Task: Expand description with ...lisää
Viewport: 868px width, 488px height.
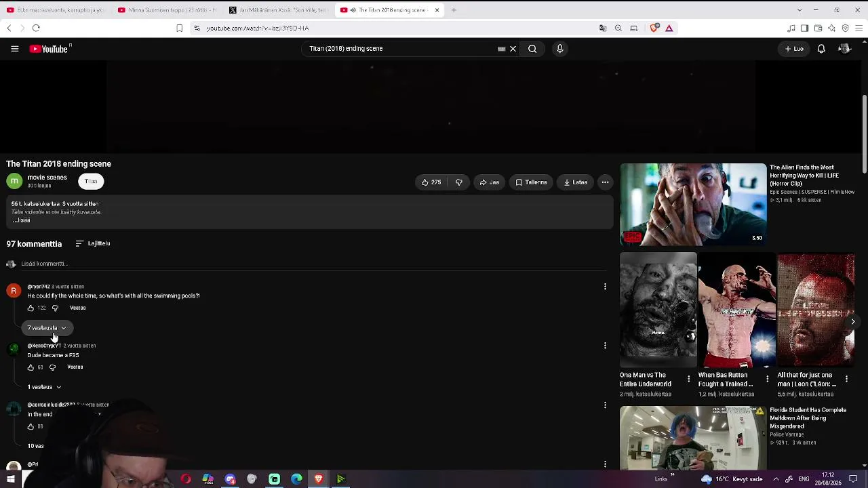Action: (x=21, y=220)
